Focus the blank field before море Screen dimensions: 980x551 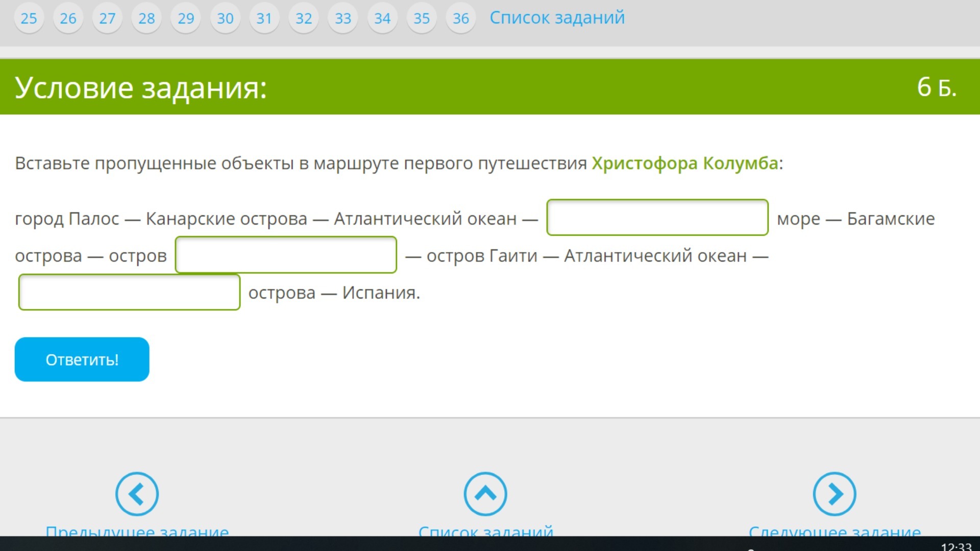(x=657, y=218)
